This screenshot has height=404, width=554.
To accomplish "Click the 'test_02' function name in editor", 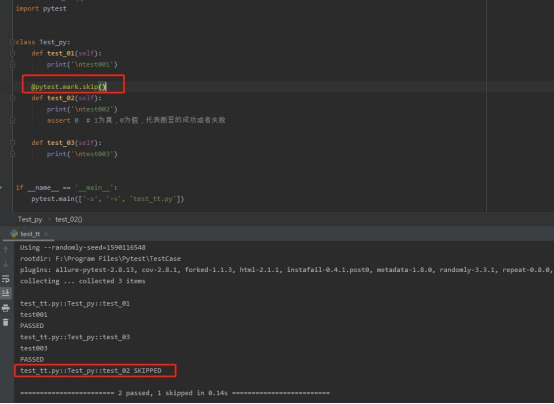I will click(61, 98).
